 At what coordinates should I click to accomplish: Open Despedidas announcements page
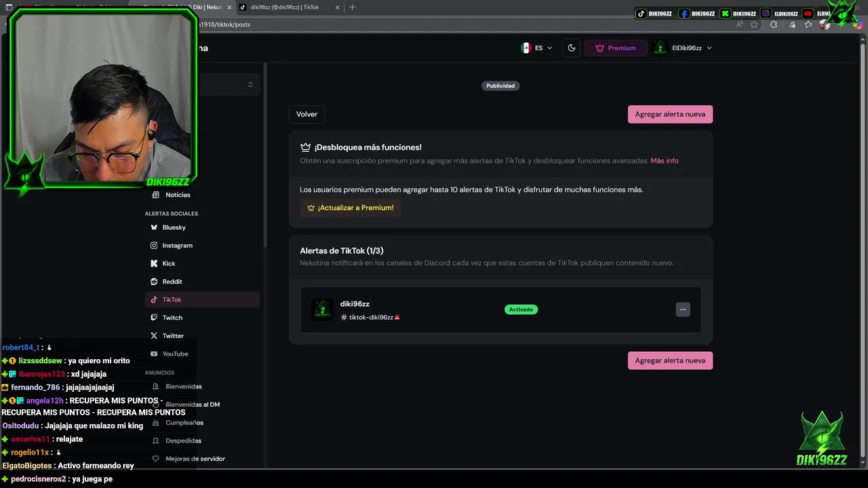(x=202, y=441)
